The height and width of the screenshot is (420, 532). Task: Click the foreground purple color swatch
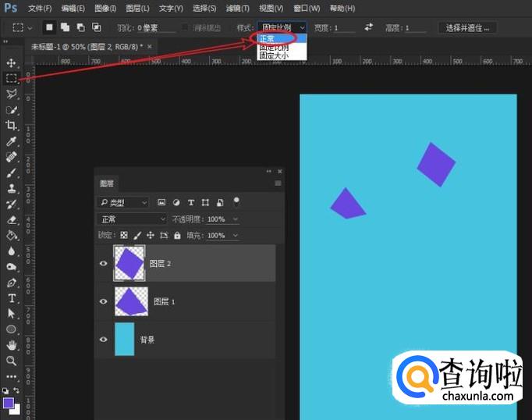[9, 403]
